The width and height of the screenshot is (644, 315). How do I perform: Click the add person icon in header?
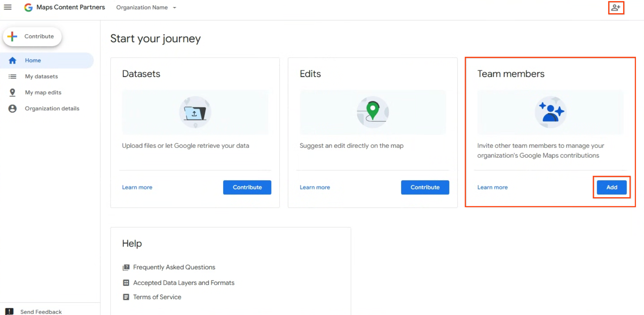click(x=616, y=7)
